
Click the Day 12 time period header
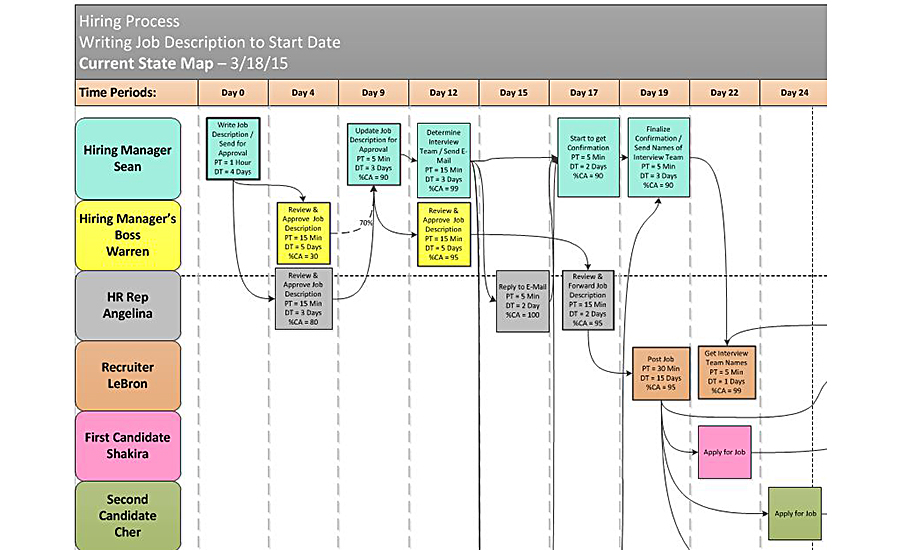[x=444, y=92]
